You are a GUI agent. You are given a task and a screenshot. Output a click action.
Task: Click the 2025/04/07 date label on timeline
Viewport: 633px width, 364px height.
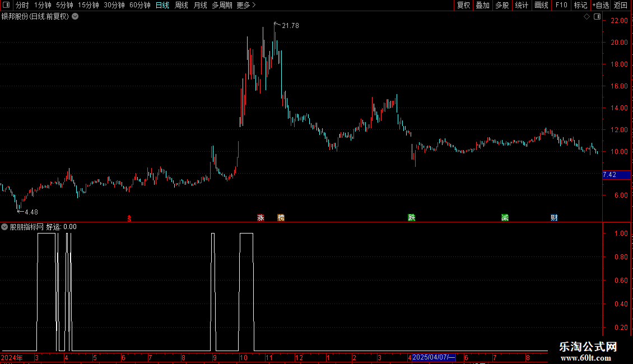click(434, 357)
